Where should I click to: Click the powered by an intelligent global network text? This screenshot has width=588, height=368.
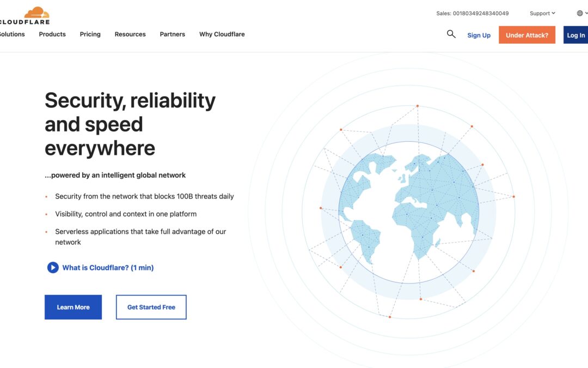(x=115, y=175)
